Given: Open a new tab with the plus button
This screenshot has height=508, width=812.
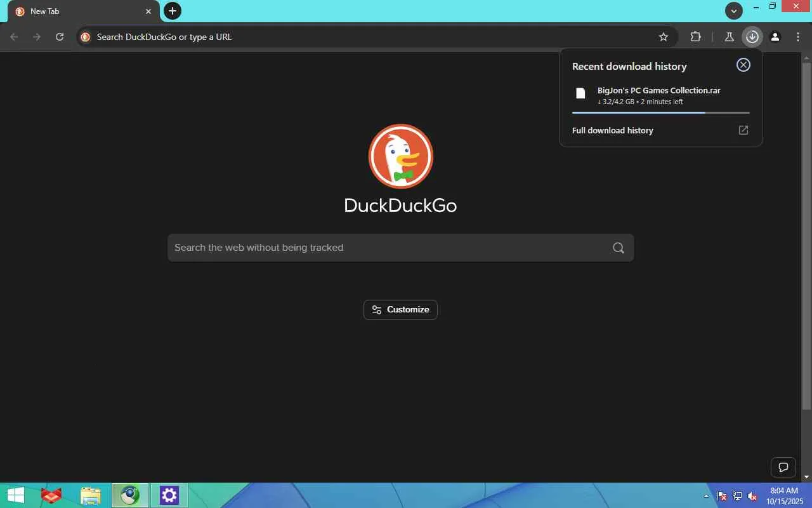Looking at the screenshot, I should point(173,11).
